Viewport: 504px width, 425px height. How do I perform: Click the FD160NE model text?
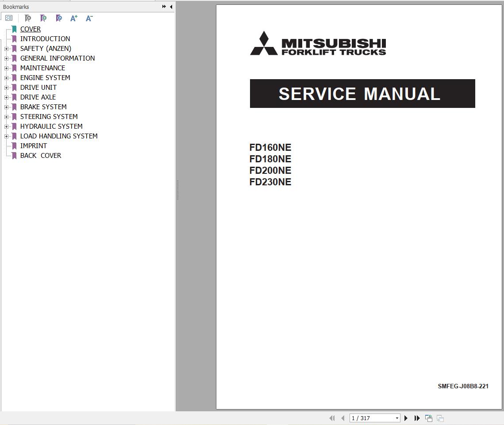pos(270,147)
